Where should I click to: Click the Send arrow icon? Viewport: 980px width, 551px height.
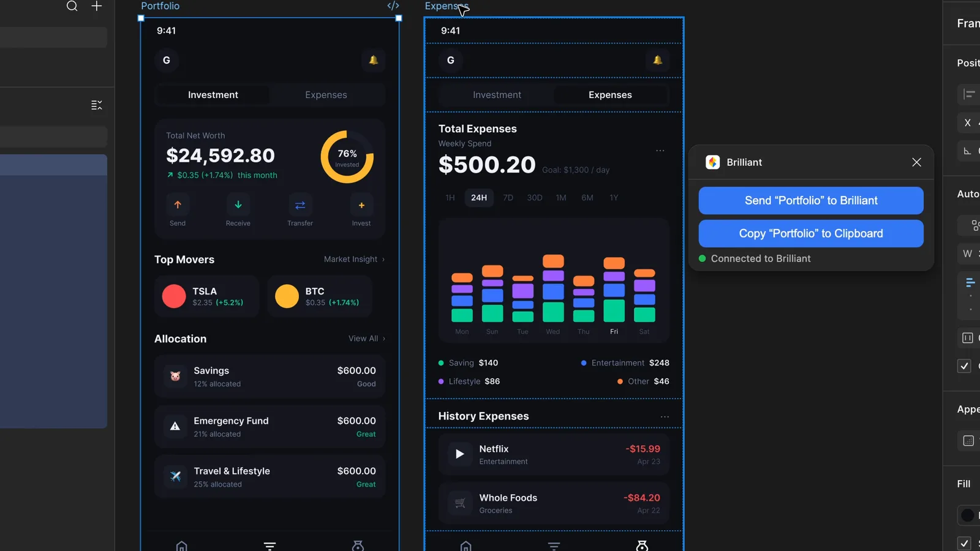[x=178, y=205]
